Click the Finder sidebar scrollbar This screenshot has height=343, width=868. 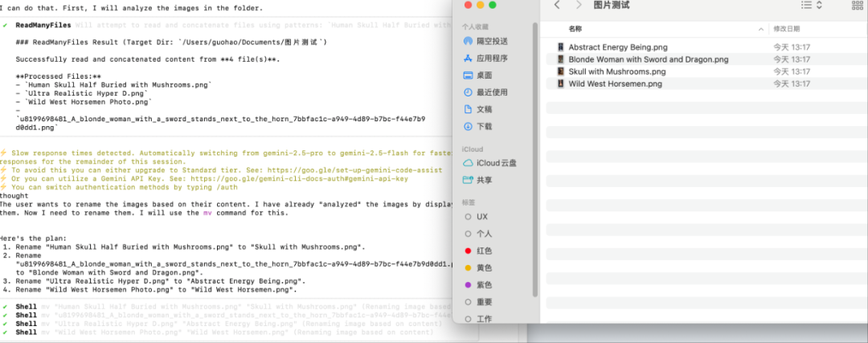click(x=534, y=160)
